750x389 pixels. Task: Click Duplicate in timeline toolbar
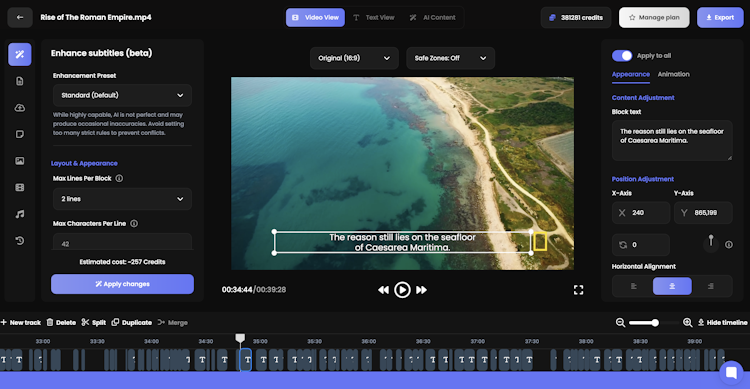(x=132, y=322)
